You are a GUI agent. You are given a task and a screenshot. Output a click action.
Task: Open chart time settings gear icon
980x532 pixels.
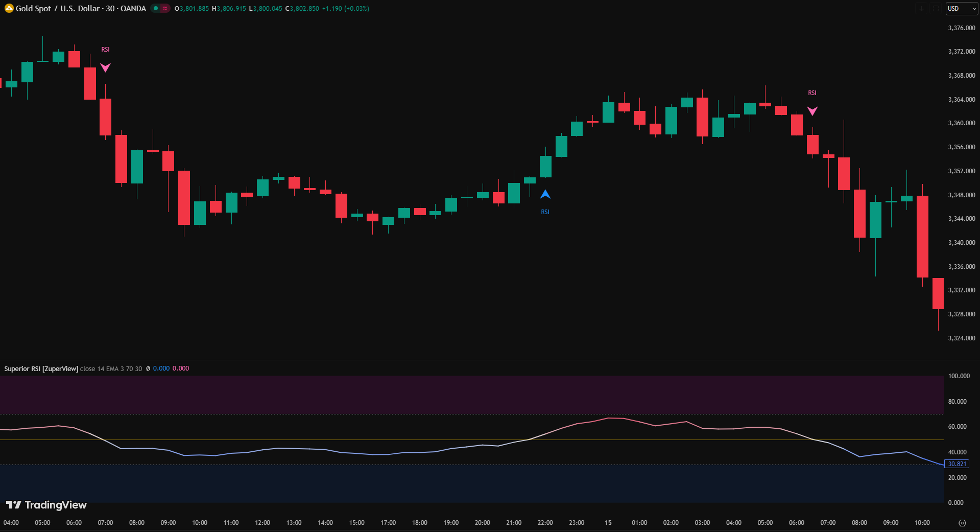962,523
